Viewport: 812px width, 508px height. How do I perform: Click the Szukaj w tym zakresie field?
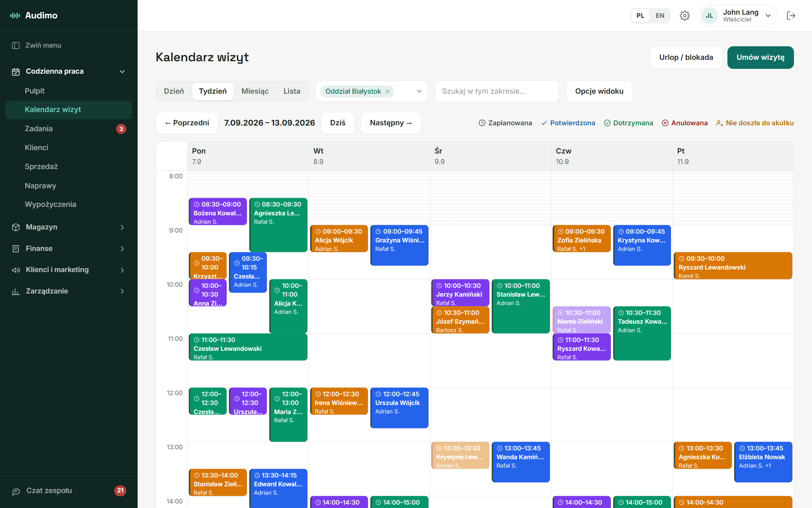click(497, 91)
